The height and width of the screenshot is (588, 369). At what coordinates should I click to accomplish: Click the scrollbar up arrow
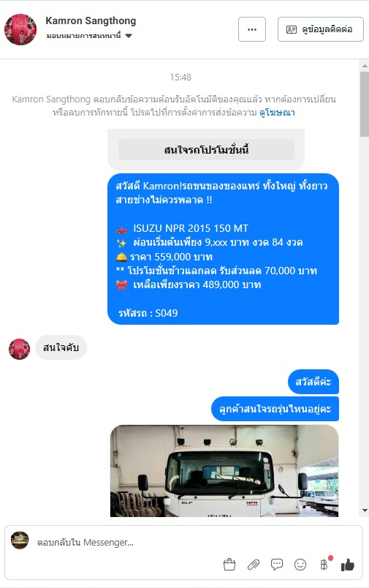[365, 66]
